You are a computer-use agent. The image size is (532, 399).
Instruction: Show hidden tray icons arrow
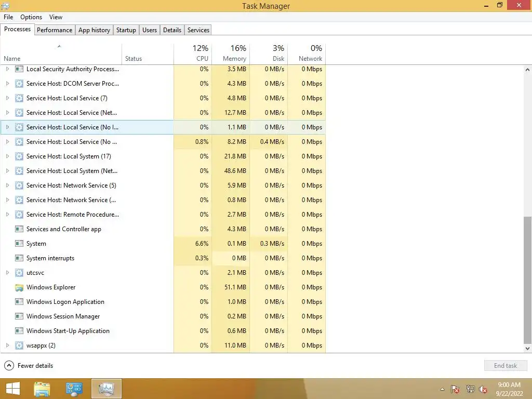(442, 389)
